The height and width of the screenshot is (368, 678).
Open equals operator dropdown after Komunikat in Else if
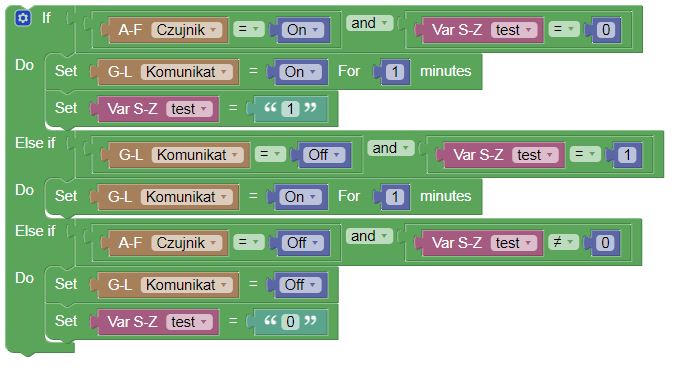(270, 155)
